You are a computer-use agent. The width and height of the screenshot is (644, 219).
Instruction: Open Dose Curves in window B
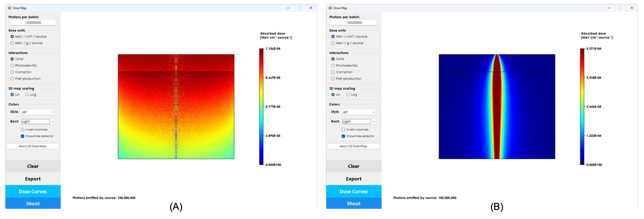[x=354, y=191]
